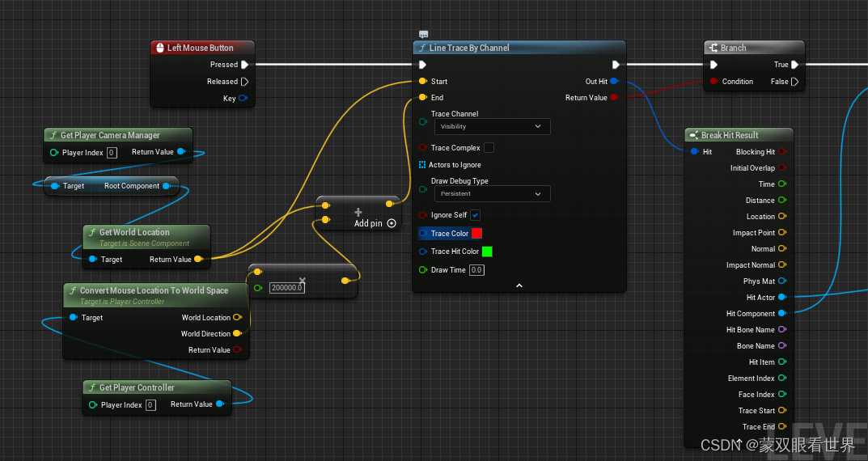The height and width of the screenshot is (461, 868).
Task: Click the Get World Location Return Value pin
Action: (198, 259)
